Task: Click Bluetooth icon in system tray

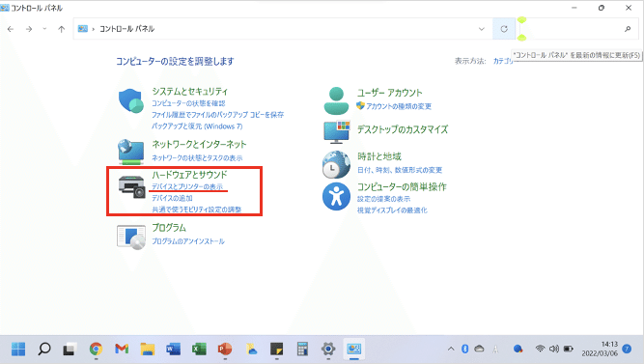Action: pyautogui.click(x=464, y=349)
